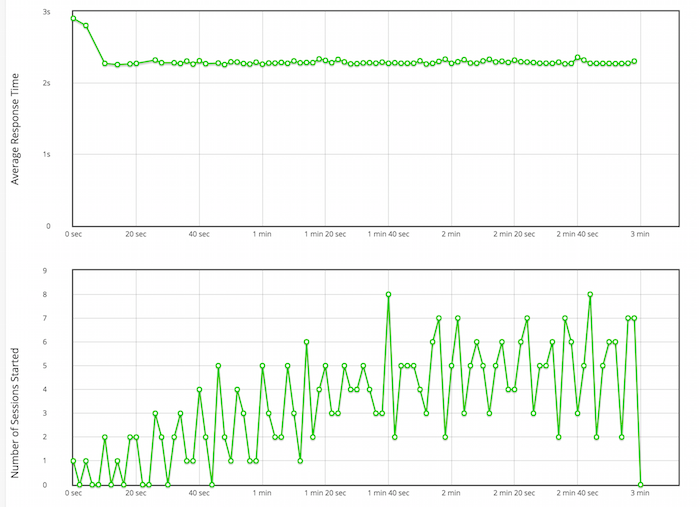Screen dimensions: 700x507
Task: Select "20 sec" label under the response time chart
Action: tap(136, 234)
